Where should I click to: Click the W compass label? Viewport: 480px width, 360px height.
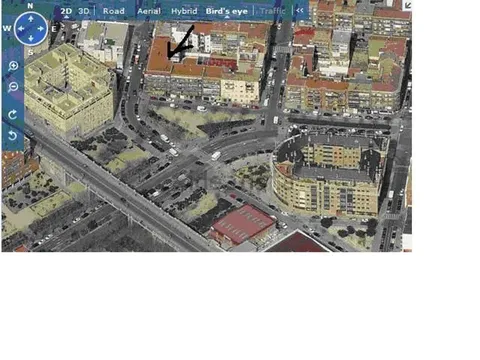(x=7, y=28)
